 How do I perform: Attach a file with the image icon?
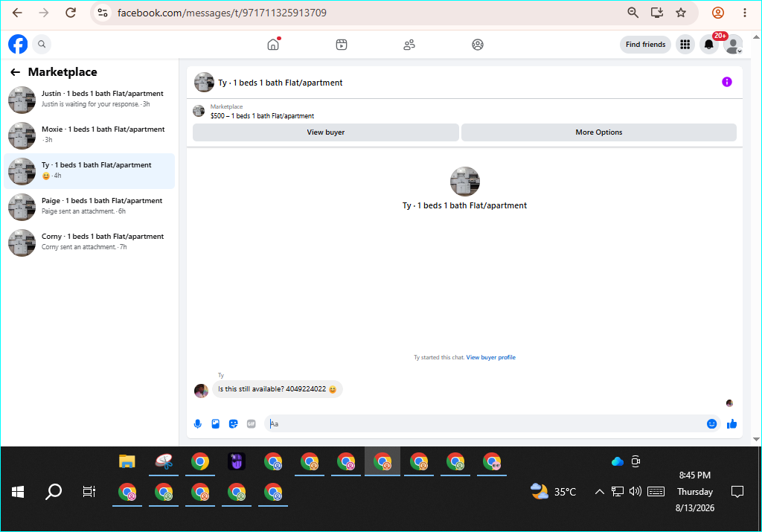tap(215, 423)
